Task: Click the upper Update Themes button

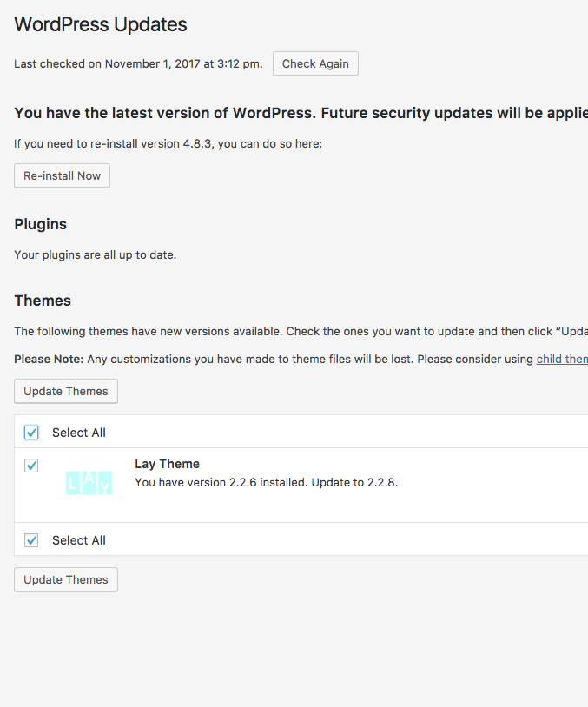Action: click(66, 391)
